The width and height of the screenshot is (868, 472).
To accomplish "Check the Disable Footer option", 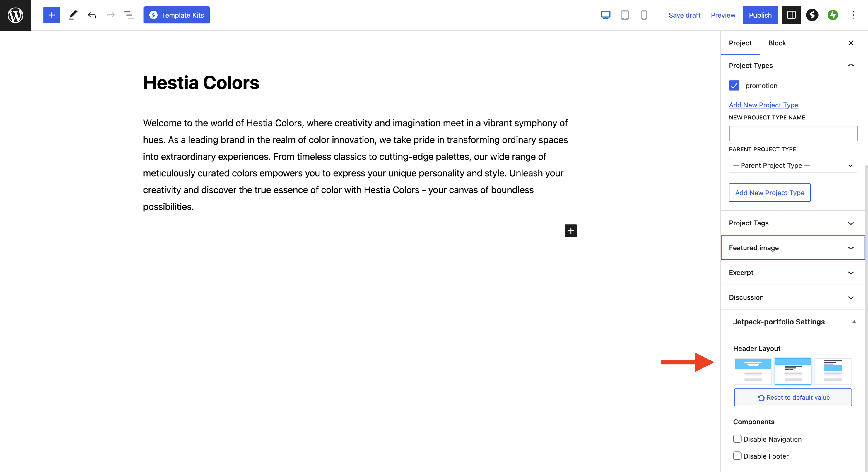I will (x=737, y=456).
